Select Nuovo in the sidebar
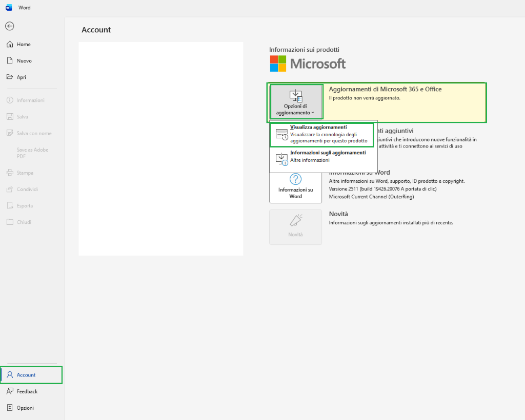Viewport: 525px width, 420px height. coord(31,60)
